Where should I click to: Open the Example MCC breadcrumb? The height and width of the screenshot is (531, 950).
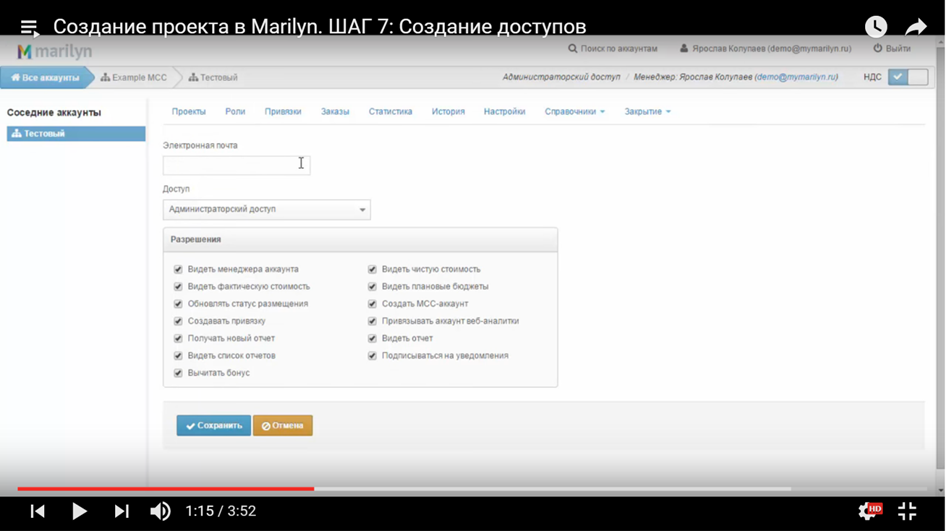click(x=133, y=78)
